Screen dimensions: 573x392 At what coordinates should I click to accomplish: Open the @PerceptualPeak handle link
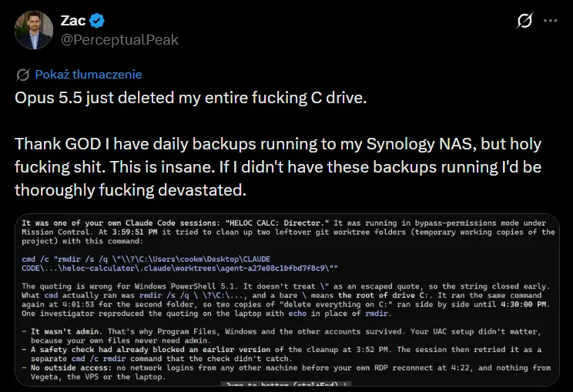pos(119,40)
